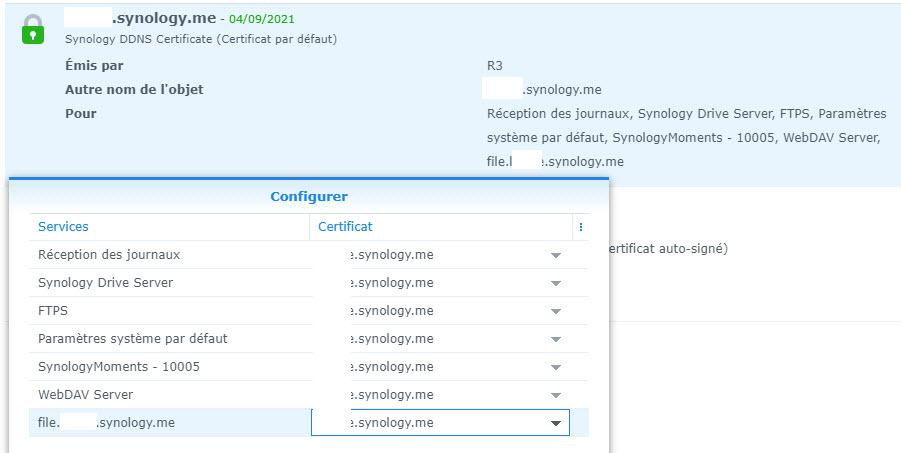The height and width of the screenshot is (453, 901).
Task: Expand the FTPS certificate dropdown
Action: click(x=556, y=311)
